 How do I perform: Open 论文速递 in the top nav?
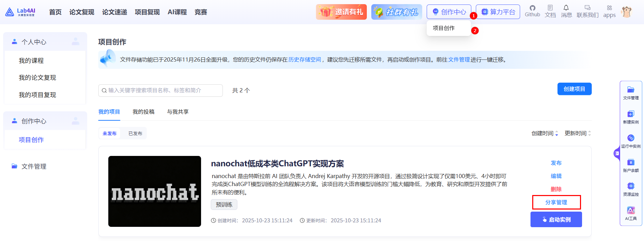tap(115, 12)
